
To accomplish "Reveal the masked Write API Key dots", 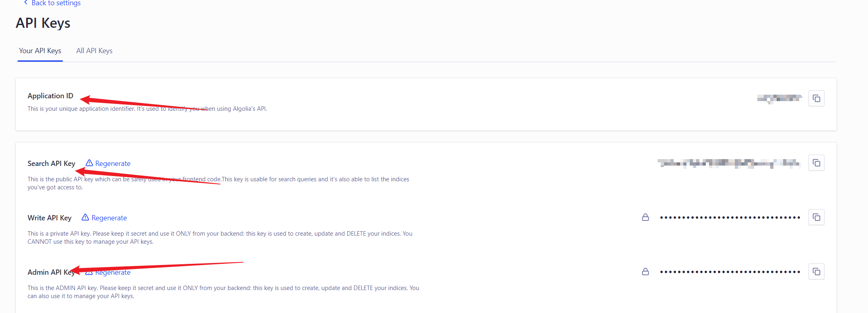I will tap(730, 218).
